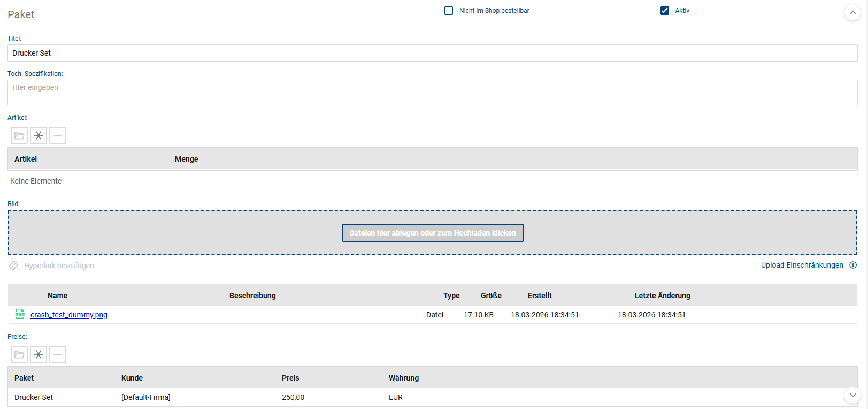Sort by Menge column header
868x409 pixels.
187,159
